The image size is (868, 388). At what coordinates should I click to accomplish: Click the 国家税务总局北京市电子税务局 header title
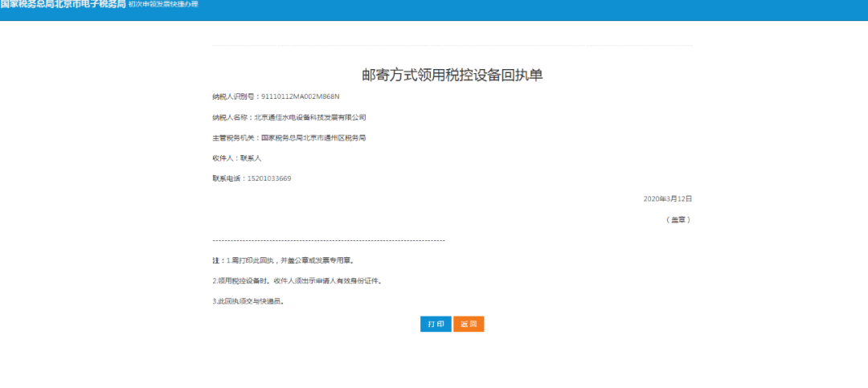point(63,4)
